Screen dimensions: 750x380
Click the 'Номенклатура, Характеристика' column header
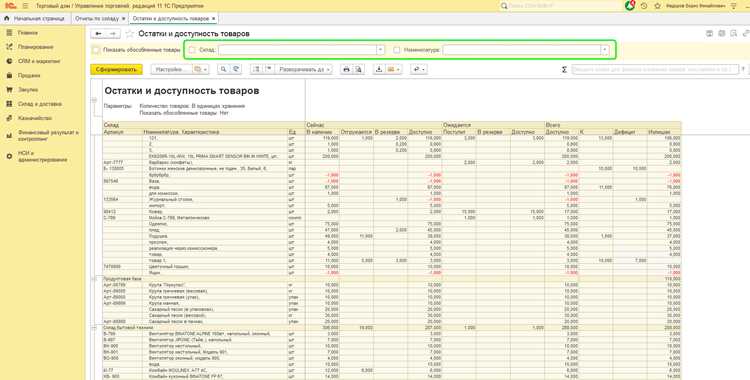(x=181, y=132)
